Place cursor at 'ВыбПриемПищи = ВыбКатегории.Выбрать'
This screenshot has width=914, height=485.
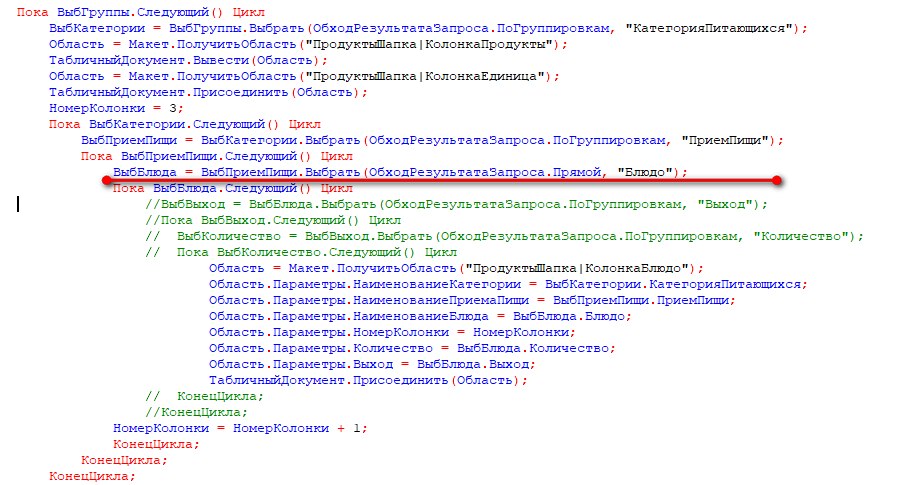click(433, 140)
